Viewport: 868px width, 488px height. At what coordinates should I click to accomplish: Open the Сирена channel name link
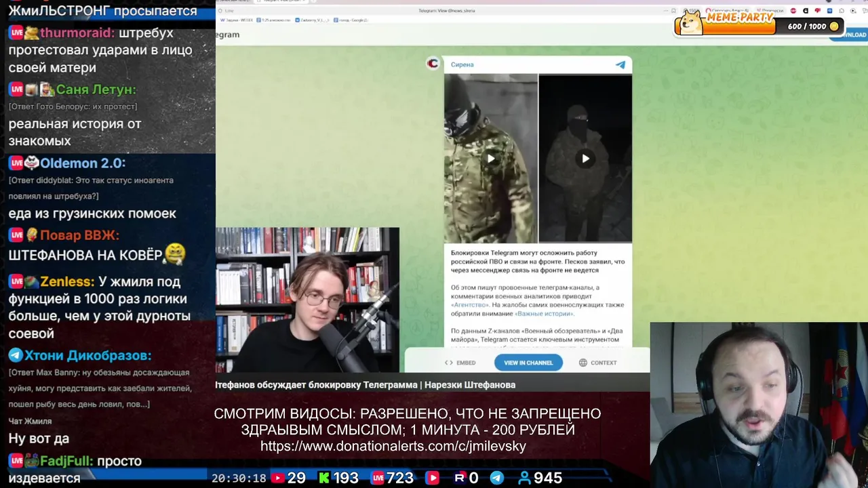coord(462,64)
